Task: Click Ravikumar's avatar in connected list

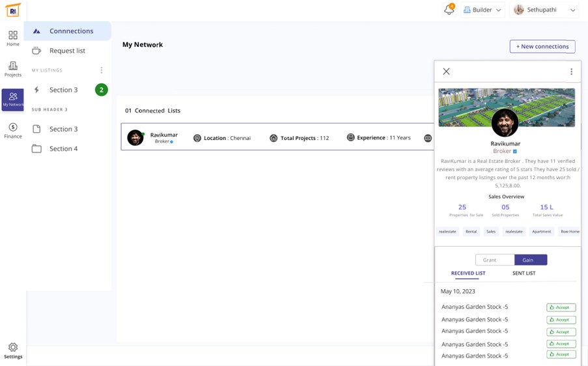Action: pyautogui.click(x=135, y=137)
